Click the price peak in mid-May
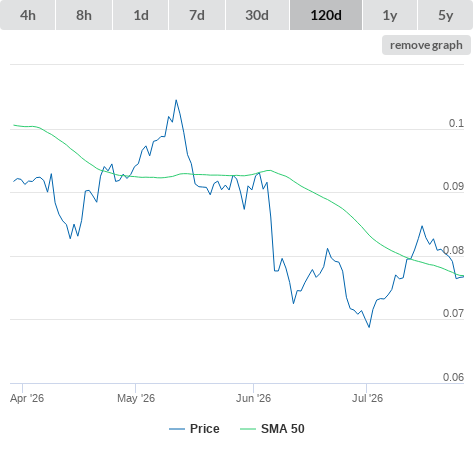The image size is (474, 455). point(176,100)
